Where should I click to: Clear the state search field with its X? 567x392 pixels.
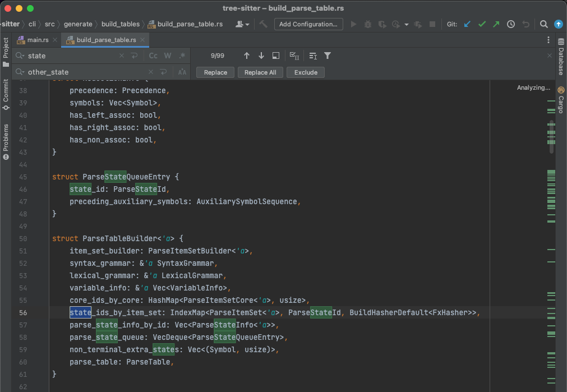click(x=121, y=56)
